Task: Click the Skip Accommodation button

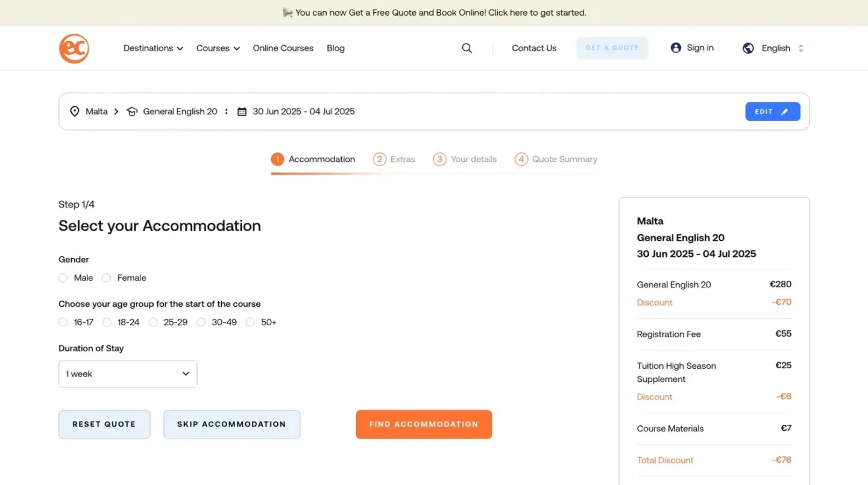Action: 231,424
